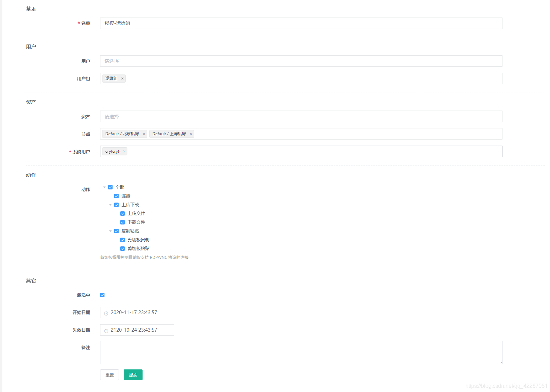Click the Default / 上海机房 tag text
This screenshot has width=550, height=392.
click(x=169, y=134)
